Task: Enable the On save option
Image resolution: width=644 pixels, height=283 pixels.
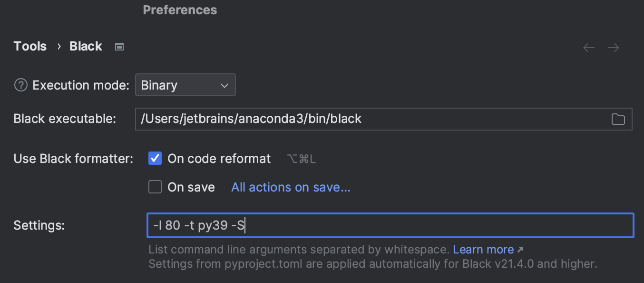Action: coord(155,187)
